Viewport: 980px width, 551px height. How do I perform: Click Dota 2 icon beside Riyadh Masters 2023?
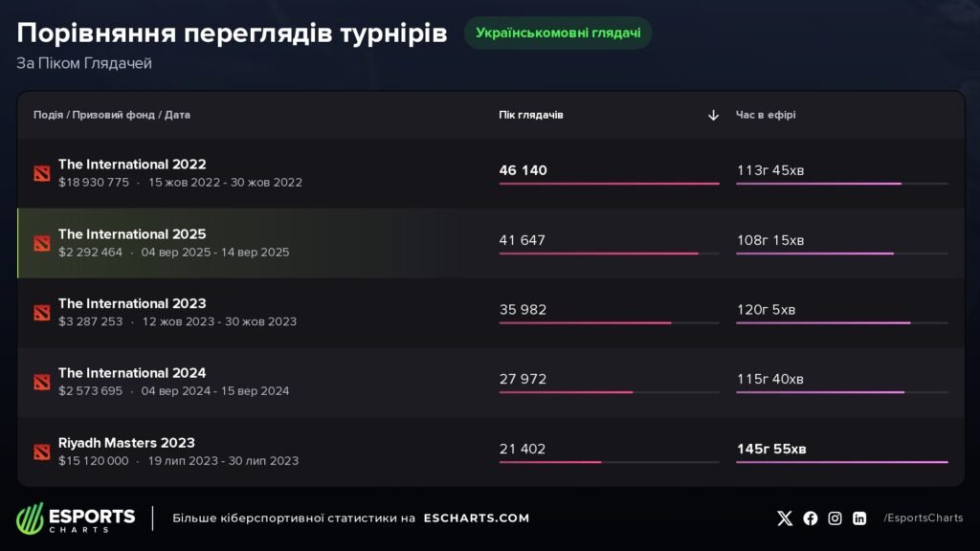click(41, 452)
